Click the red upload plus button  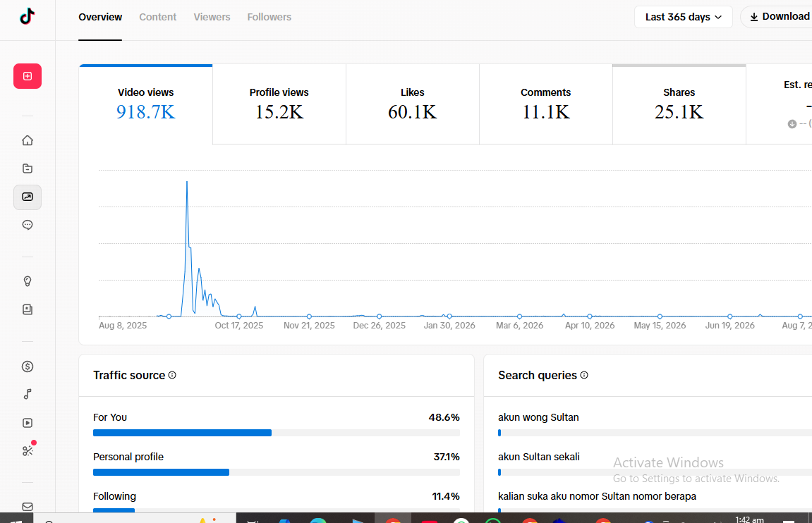click(28, 76)
